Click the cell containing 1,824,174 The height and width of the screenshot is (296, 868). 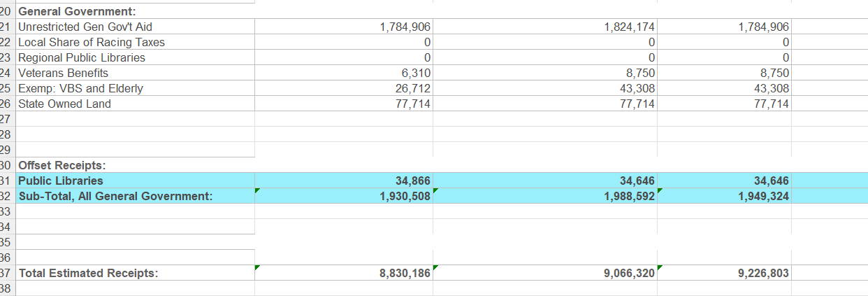coord(628,27)
